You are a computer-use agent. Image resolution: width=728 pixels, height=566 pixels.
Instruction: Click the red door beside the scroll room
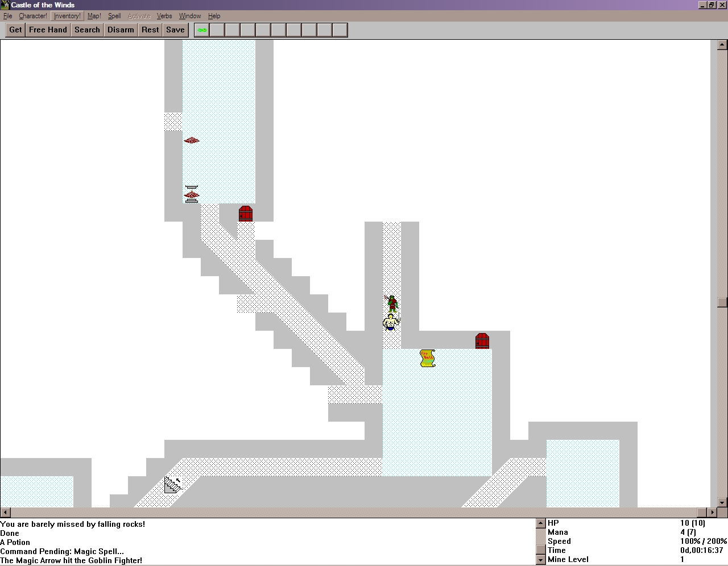click(x=482, y=340)
